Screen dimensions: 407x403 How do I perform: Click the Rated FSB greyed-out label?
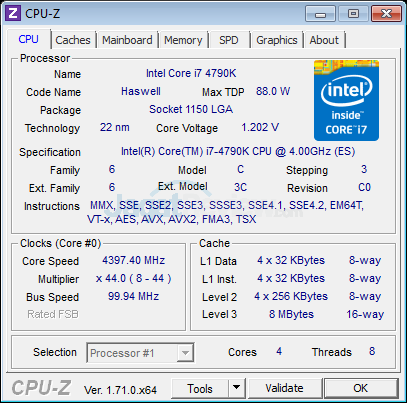click(x=53, y=314)
